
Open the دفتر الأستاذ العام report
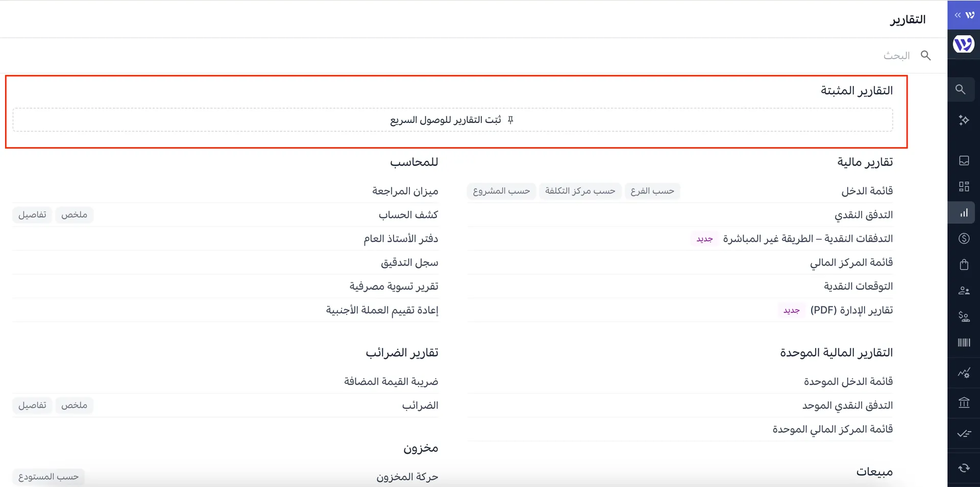[x=401, y=238]
